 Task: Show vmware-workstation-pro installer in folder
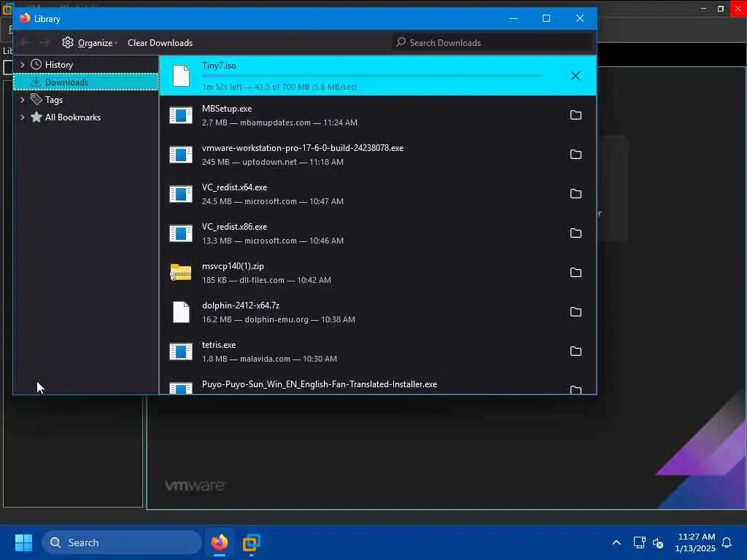click(576, 155)
